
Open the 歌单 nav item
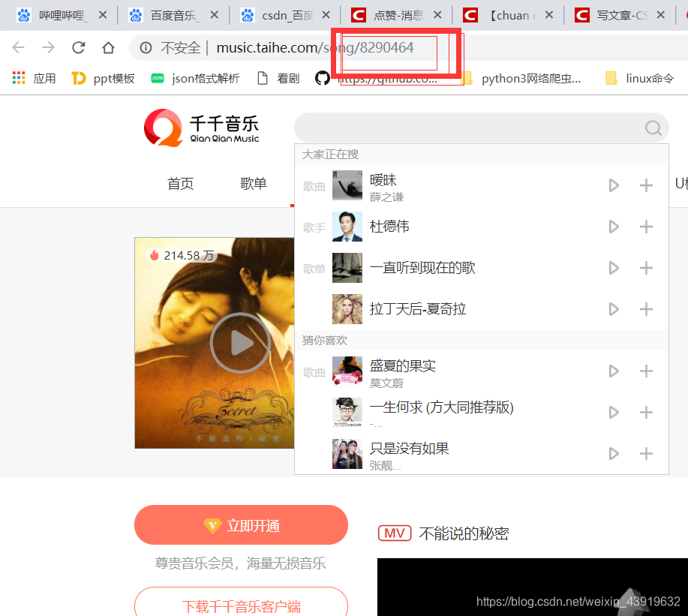[254, 183]
